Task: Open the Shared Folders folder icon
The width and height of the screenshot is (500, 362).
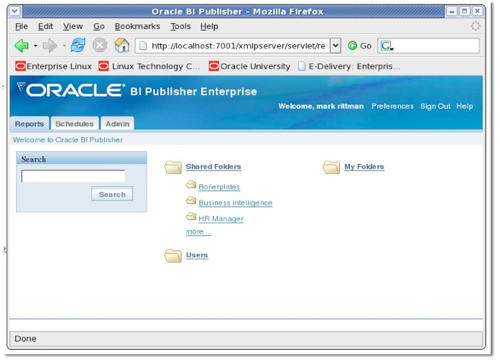Action: tap(173, 167)
